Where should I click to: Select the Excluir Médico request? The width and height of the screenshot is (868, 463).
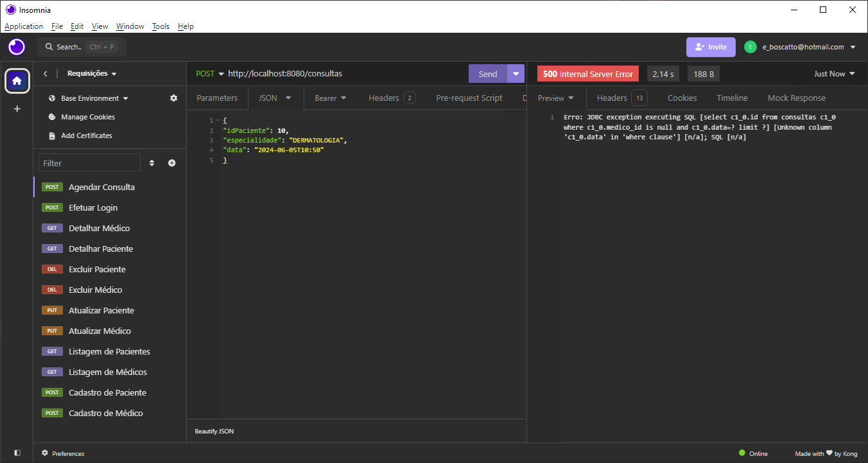[110, 290]
